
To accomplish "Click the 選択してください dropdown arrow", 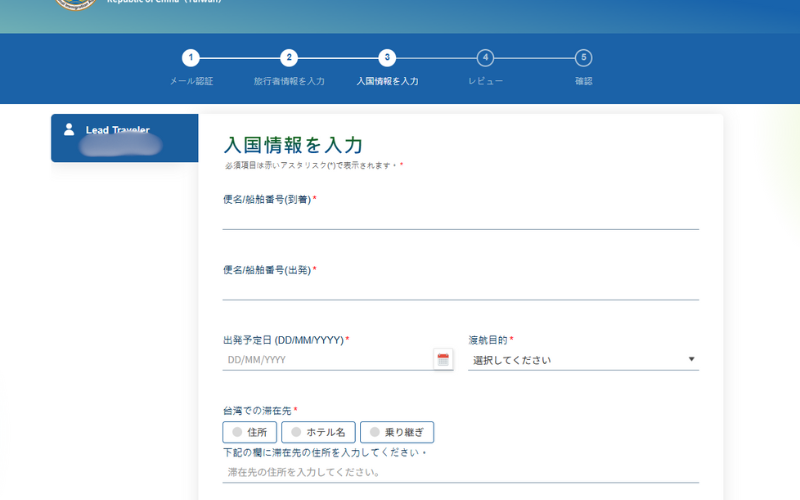I will (x=691, y=360).
